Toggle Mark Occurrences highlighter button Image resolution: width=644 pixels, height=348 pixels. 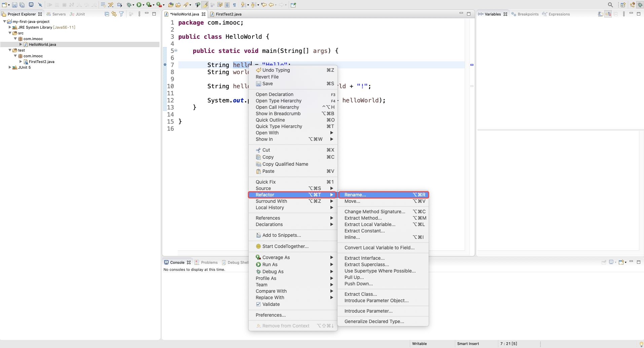(205, 5)
